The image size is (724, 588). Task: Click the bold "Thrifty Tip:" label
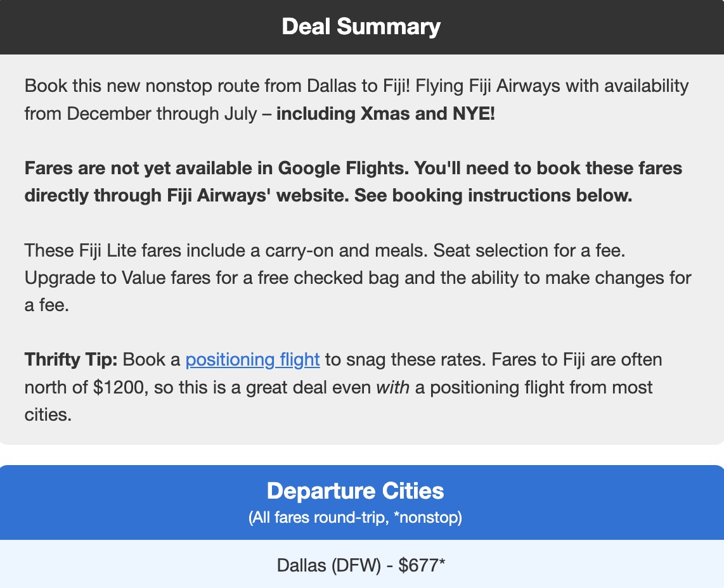coord(71,360)
